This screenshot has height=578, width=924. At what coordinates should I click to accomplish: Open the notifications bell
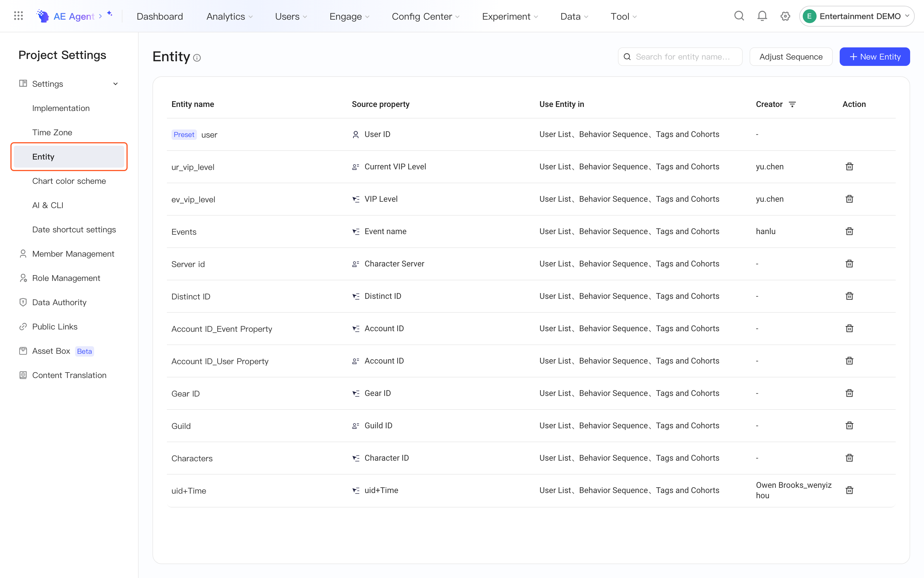[762, 16]
